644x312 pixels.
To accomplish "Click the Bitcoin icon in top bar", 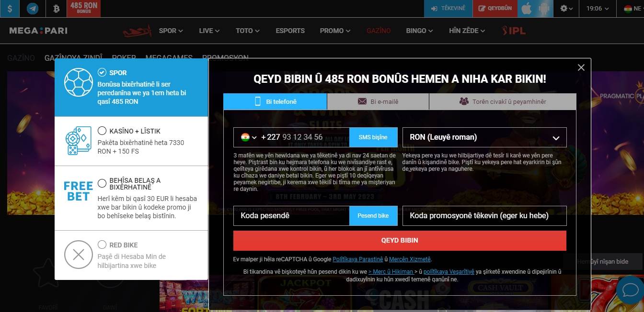I will point(56,9).
